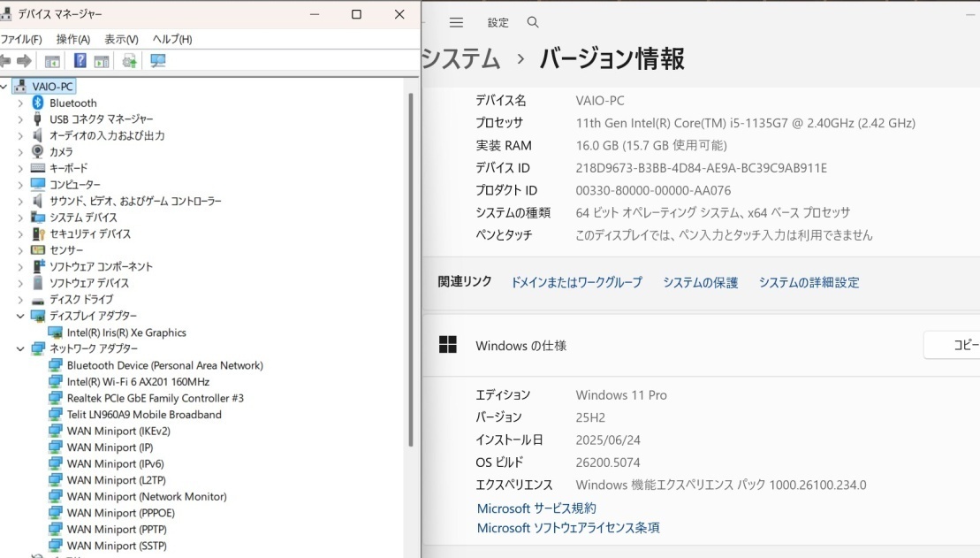Open the 操作(A) menu
The width and height of the screenshot is (980, 558).
[x=72, y=39]
